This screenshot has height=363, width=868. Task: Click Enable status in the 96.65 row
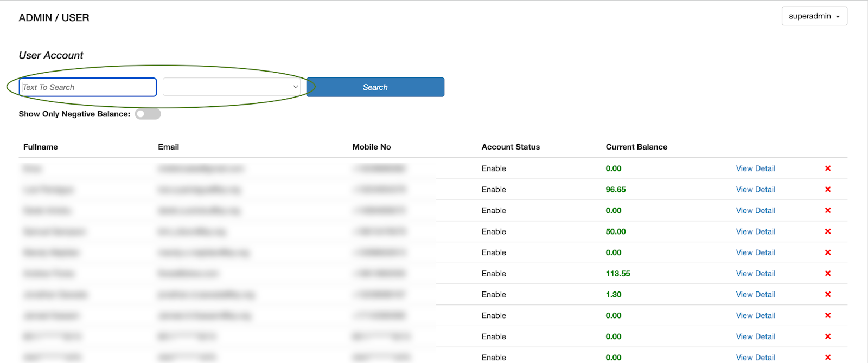point(494,190)
